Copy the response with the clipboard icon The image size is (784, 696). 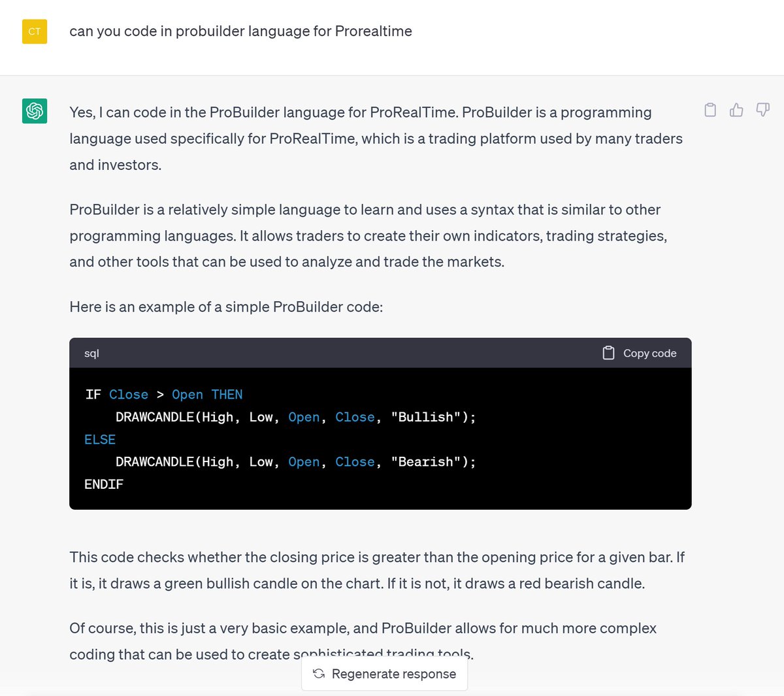(x=710, y=110)
